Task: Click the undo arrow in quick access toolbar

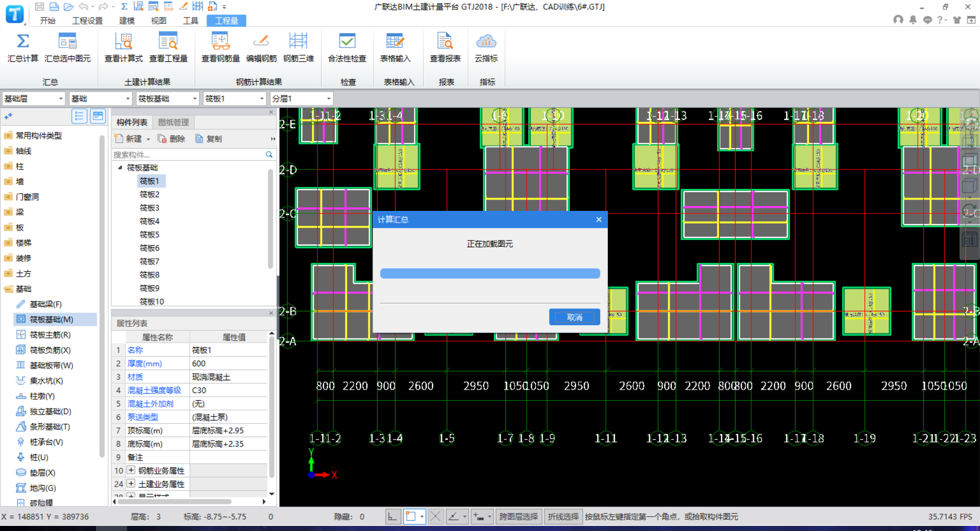Action: [x=83, y=7]
